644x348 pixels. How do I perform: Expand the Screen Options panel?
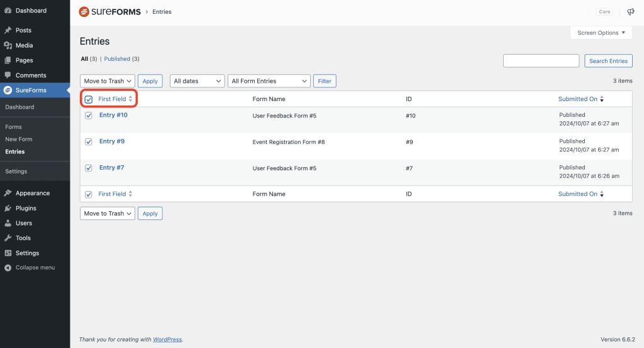pos(601,33)
